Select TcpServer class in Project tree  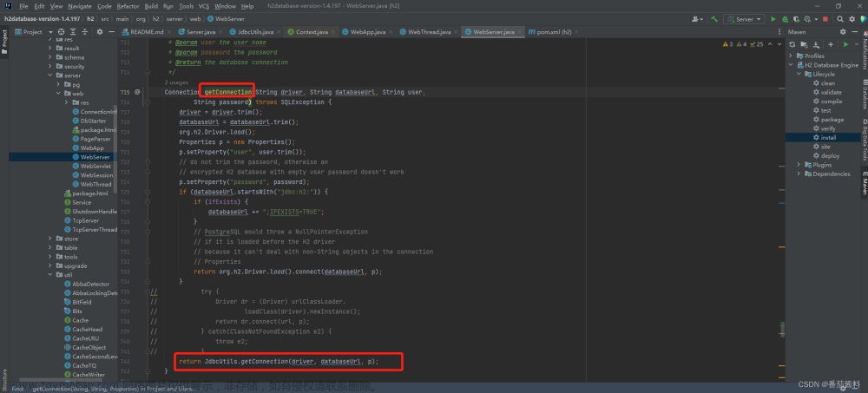coord(85,220)
